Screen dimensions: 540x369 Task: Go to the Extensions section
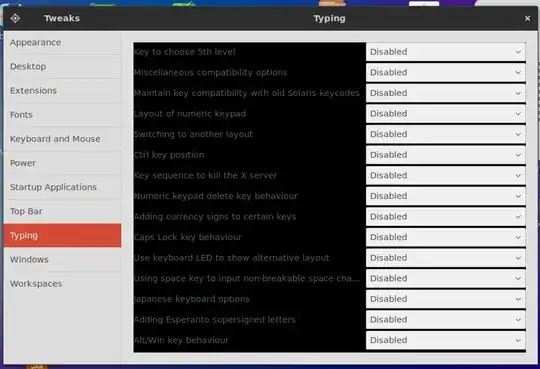(x=62, y=91)
